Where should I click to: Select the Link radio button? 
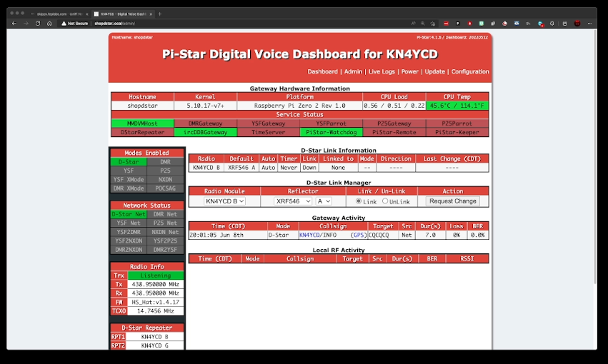click(x=359, y=201)
